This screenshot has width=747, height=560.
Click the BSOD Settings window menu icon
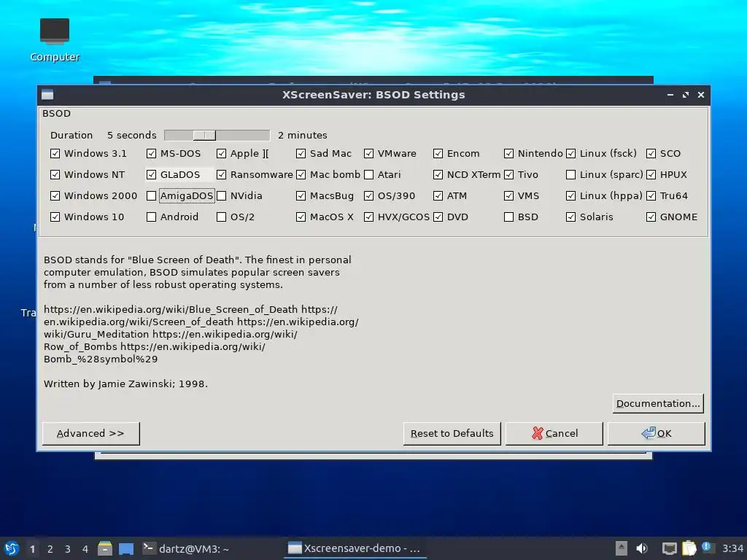pos(47,95)
